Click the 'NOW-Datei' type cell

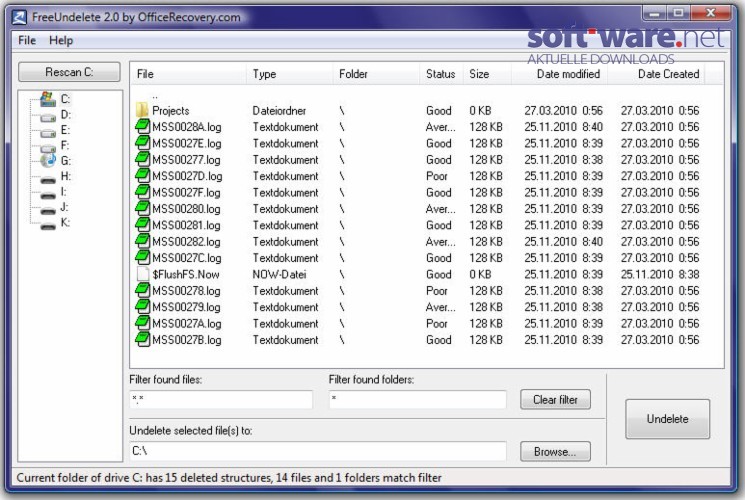click(x=279, y=274)
